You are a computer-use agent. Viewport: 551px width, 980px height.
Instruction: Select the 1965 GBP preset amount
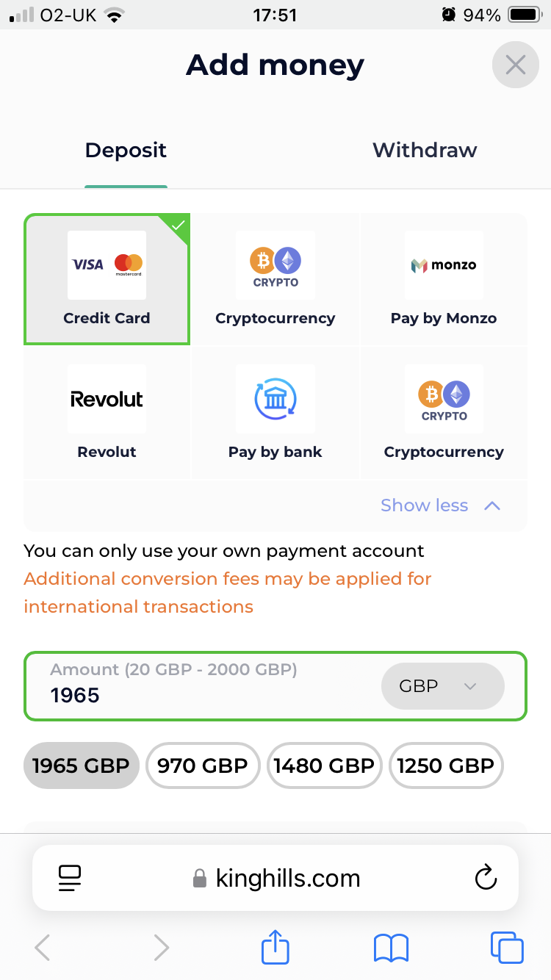pyautogui.click(x=81, y=765)
